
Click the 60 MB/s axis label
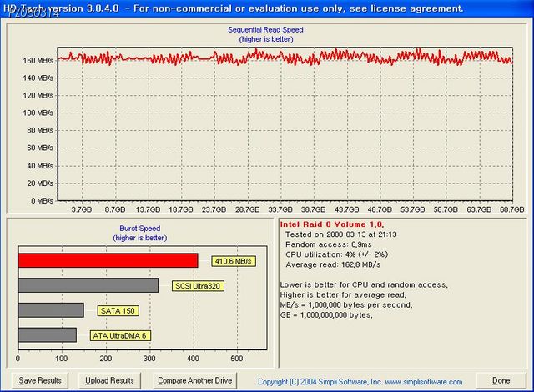pos(40,148)
